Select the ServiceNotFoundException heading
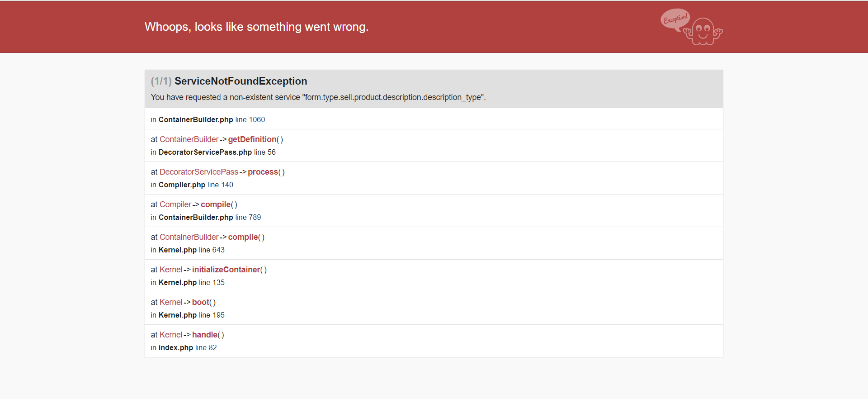Viewport: 868px width, 399px height. [x=241, y=81]
